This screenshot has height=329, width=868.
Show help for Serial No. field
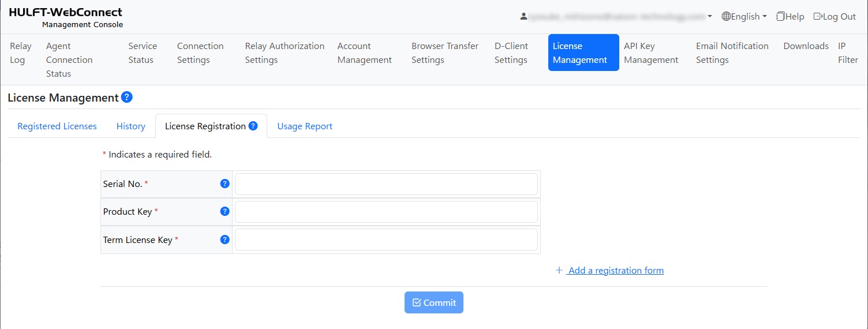coord(225,184)
